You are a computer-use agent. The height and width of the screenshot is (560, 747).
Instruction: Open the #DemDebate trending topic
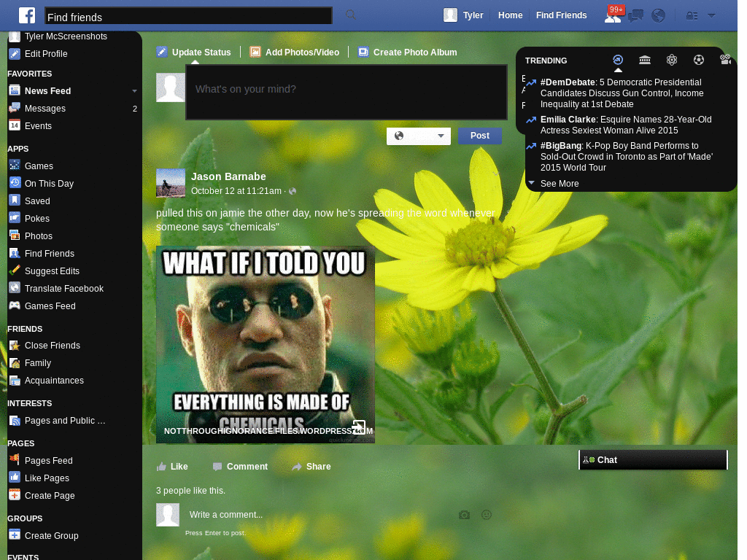click(x=622, y=93)
